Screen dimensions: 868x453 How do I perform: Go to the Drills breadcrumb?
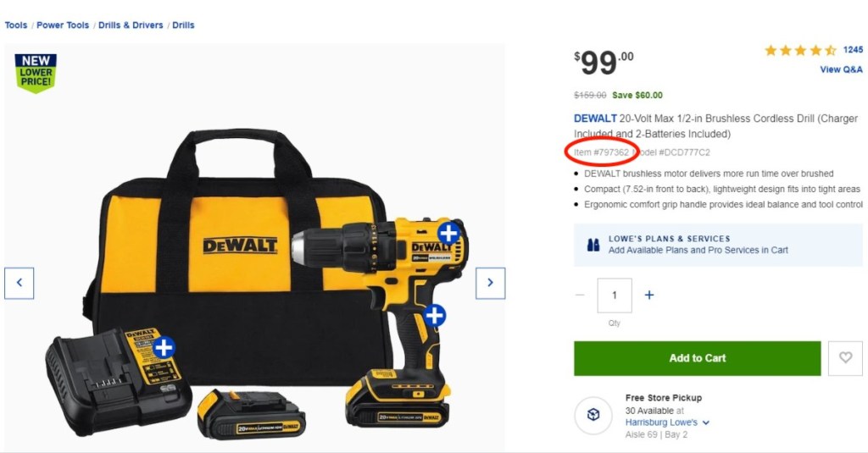tap(183, 25)
